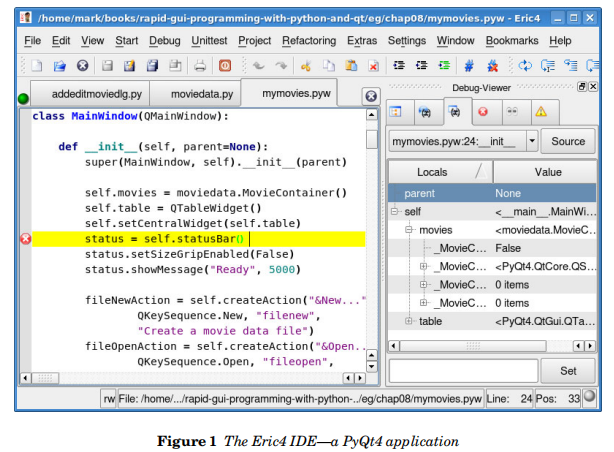Viewport: 614px width, 452px height.
Task: Float the Debug-Viewer dock panel
Action: click(582, 87)
